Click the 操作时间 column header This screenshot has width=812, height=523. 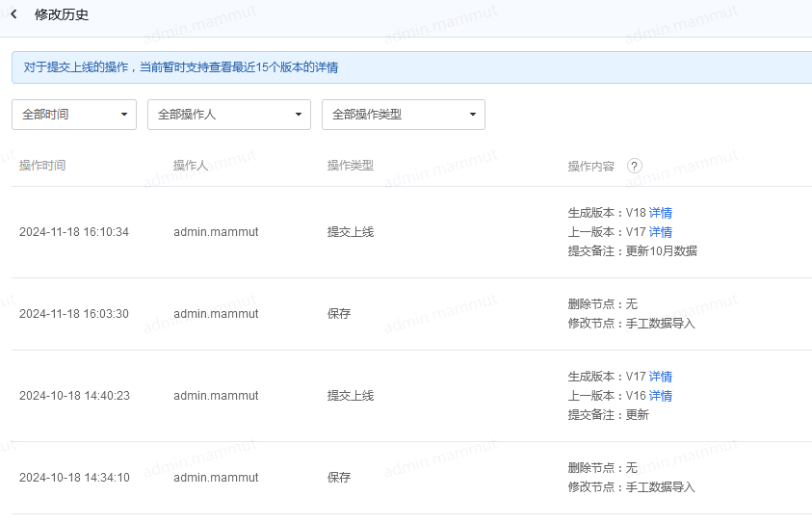(42, 166)
